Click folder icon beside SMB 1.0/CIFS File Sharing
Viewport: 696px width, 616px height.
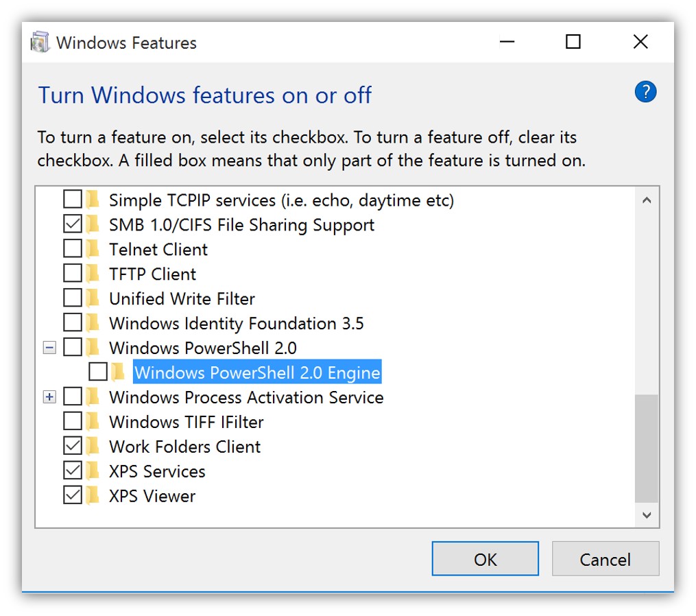(x=93, y=224)
